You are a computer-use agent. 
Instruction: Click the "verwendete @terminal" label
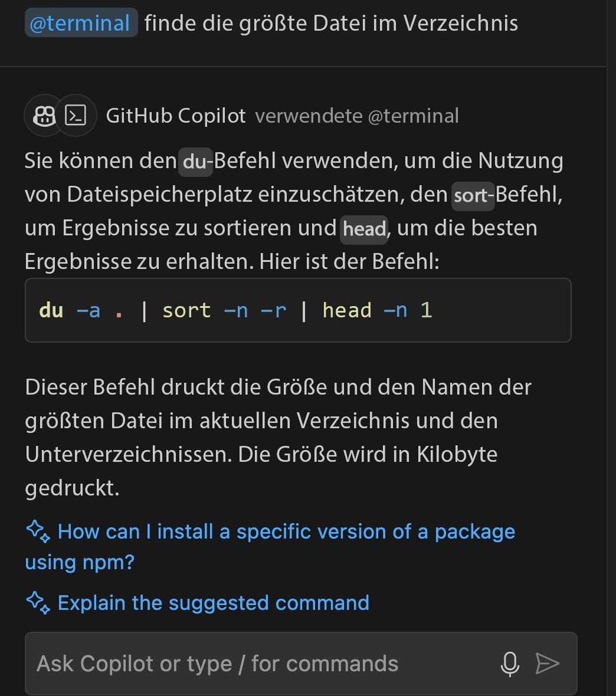point(356,116)
